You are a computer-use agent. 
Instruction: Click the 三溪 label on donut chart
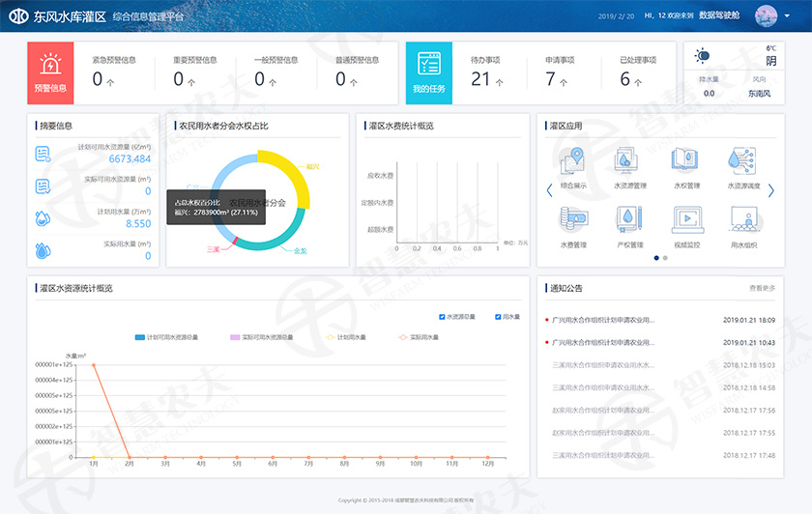[214, 249]
